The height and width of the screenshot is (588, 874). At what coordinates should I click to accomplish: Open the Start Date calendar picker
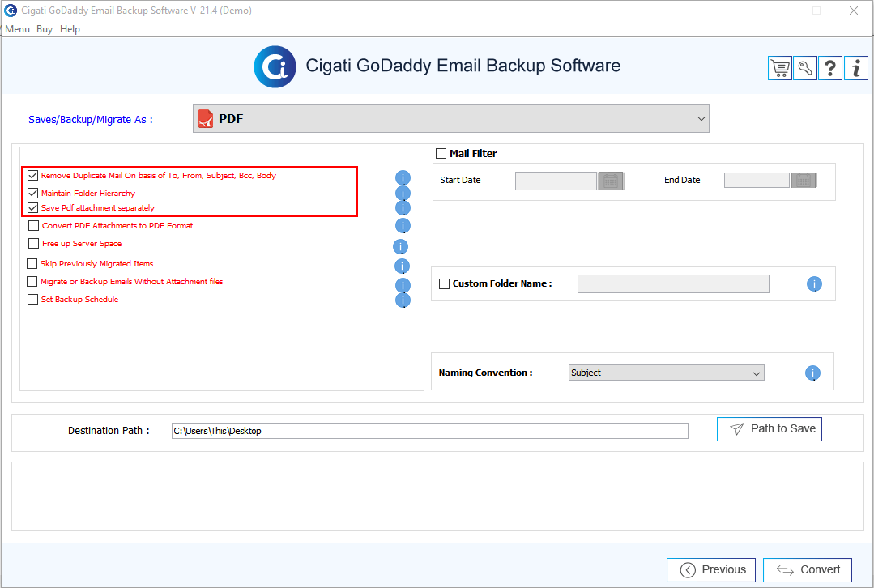coord(611,181)
